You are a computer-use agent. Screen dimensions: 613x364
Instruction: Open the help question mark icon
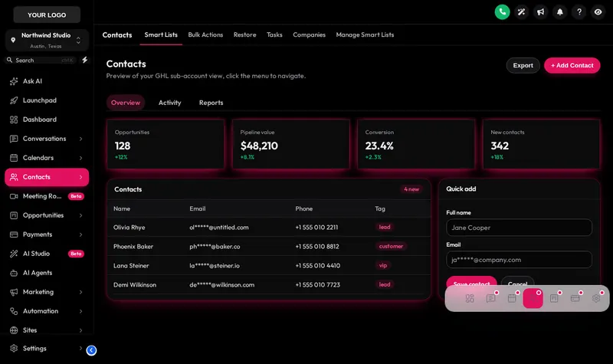pyautogui.click(x=579, y=11)
